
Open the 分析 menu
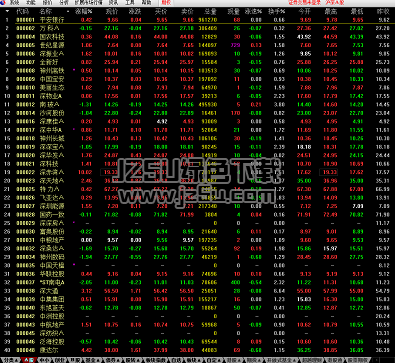[x=64, y=2]
